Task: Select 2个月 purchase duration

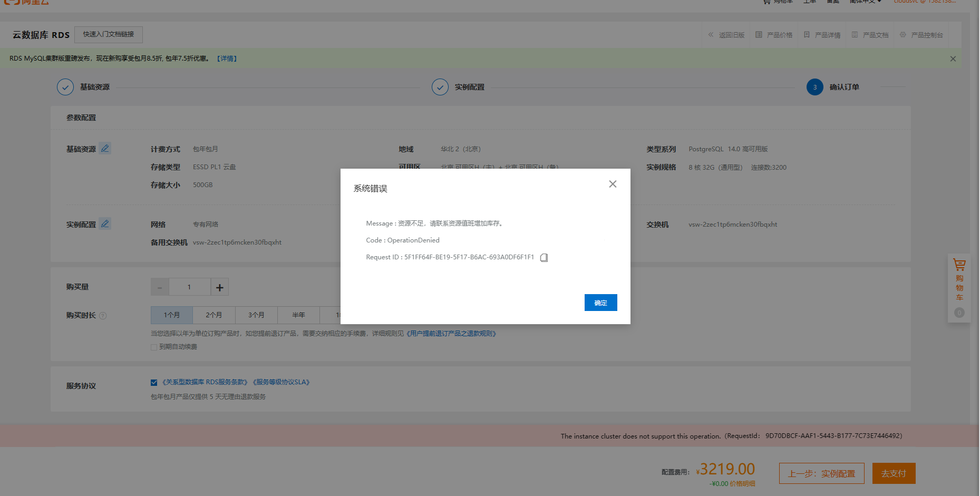Action: pyautogui.click(x=214, y=315)
